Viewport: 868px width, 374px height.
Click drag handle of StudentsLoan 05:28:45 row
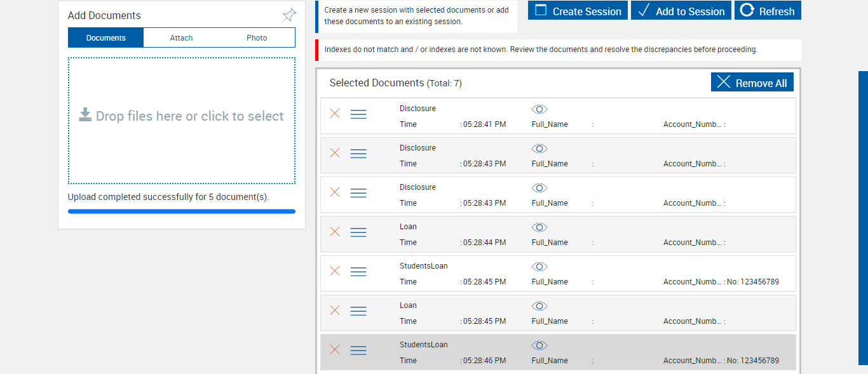[358, 272]
